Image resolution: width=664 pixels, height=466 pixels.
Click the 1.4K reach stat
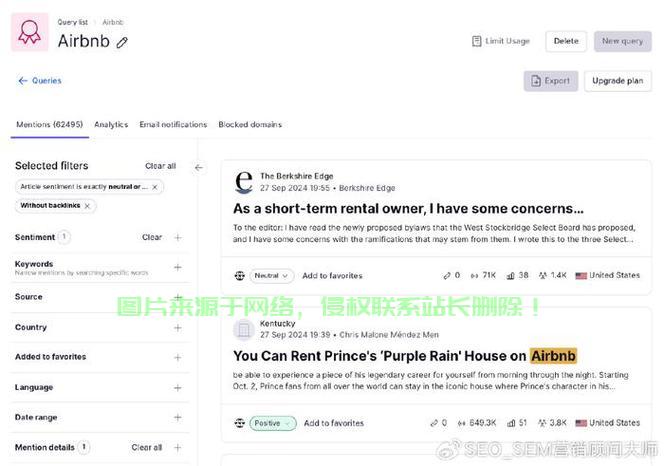553,275
